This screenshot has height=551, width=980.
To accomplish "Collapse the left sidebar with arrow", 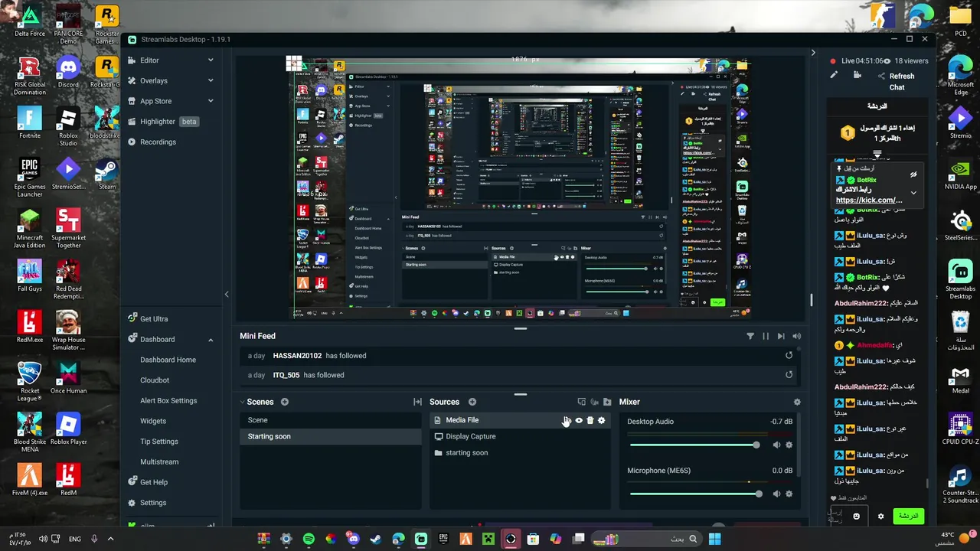I will pos(226,294).
